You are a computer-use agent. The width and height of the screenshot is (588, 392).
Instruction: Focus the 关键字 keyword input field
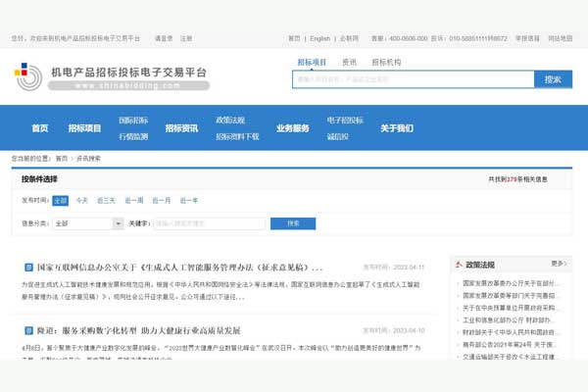point(210,223)
